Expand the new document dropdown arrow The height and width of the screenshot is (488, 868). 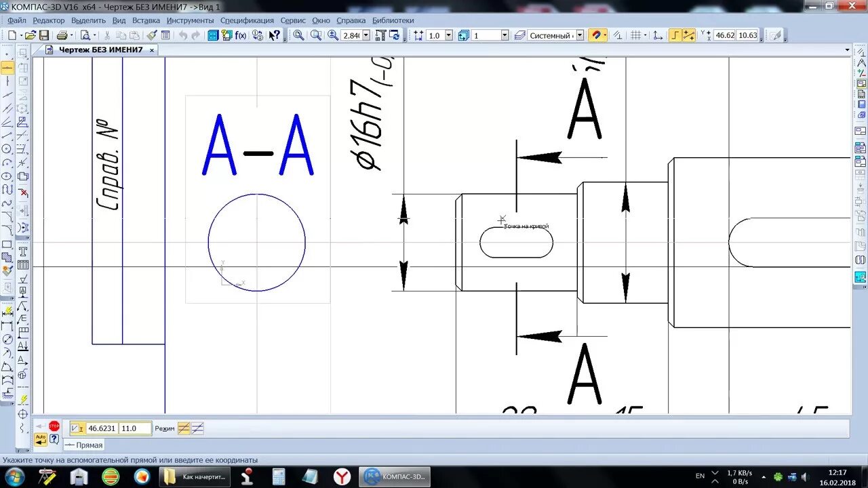(x=20, y=35)
